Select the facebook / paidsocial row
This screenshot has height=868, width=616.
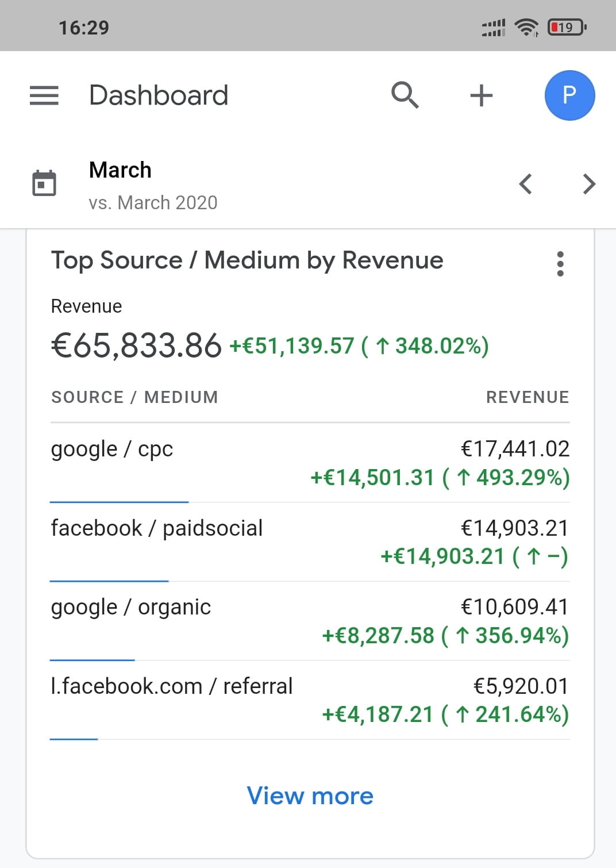(310, 542)
